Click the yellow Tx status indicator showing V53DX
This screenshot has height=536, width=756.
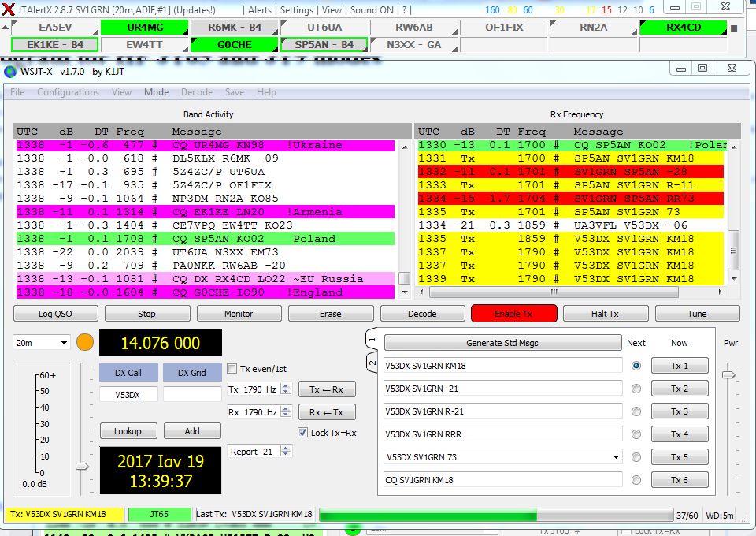(59, 514)
